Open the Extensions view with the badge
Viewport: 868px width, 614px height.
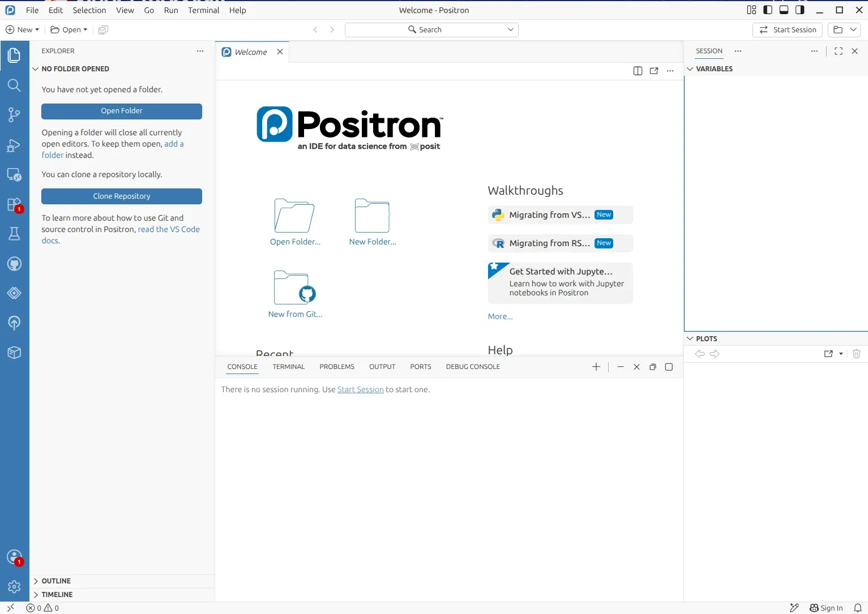coord(14,204)
